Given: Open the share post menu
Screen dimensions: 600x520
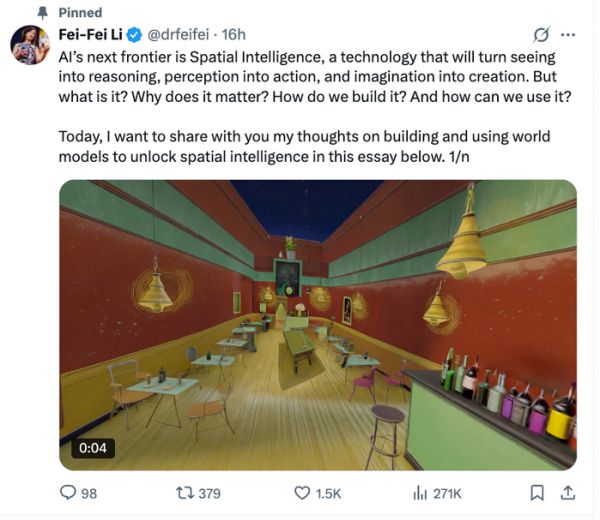Looking at the screenshot, I should point(568,491).
